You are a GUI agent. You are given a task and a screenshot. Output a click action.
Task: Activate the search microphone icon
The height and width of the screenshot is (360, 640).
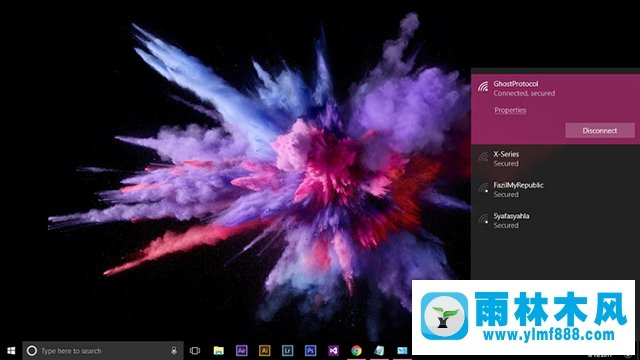[x=174, y=351]
